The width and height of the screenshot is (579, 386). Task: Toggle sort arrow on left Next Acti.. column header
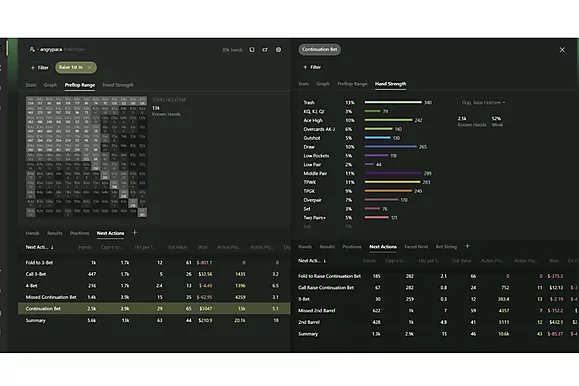52,247
